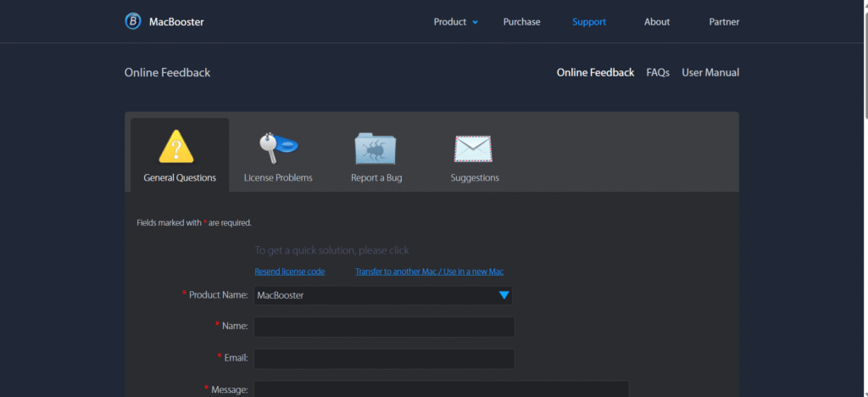Open the About page
The height and width of the screenshot is (397, 868).
(x=657, y=22)
